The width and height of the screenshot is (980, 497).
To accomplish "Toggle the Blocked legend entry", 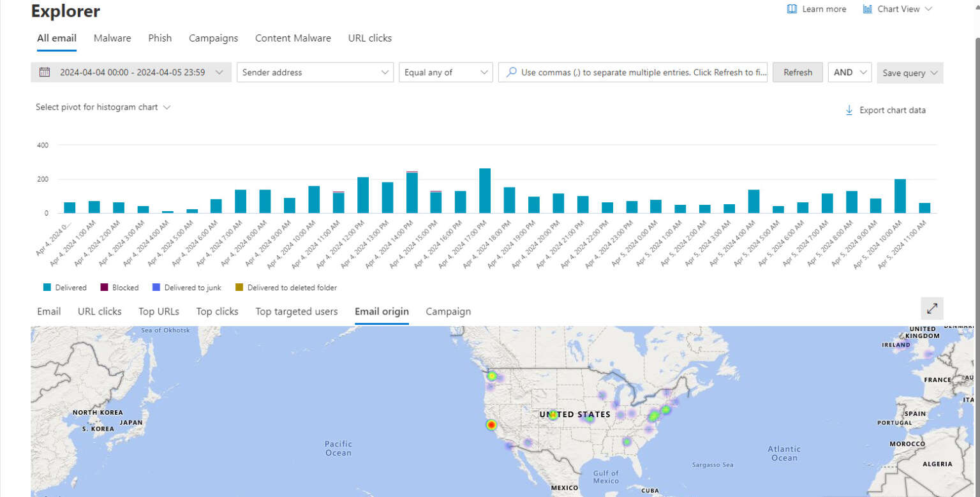I will pyautogui.click(x=119, y=288).
